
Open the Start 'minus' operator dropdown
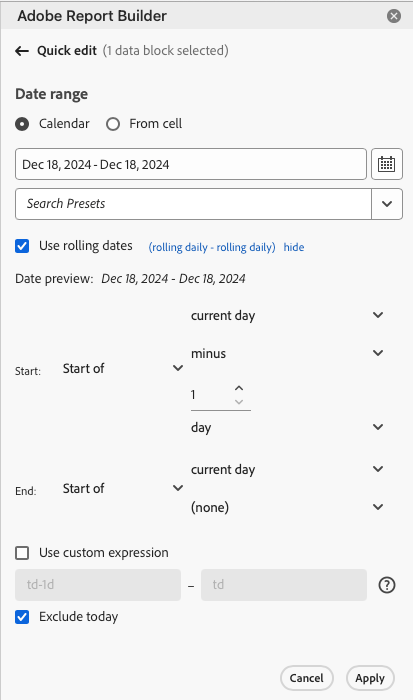click(x=287, y=354)
